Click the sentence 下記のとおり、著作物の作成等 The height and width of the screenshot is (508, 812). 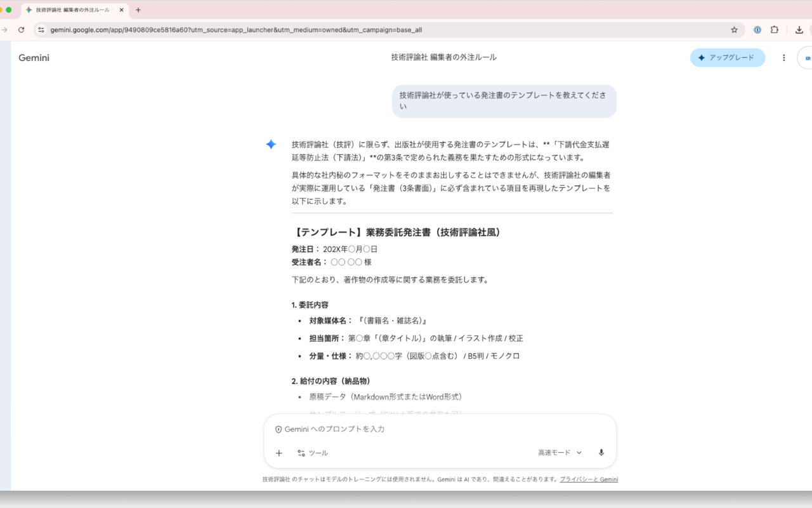click(390, 280)
